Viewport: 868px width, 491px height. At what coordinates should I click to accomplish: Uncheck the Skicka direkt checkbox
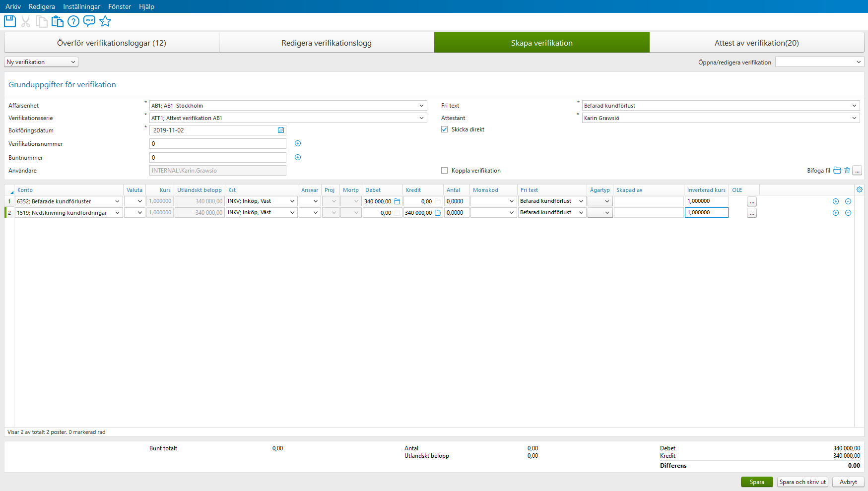pyautogui.click(x=444, y=129)
